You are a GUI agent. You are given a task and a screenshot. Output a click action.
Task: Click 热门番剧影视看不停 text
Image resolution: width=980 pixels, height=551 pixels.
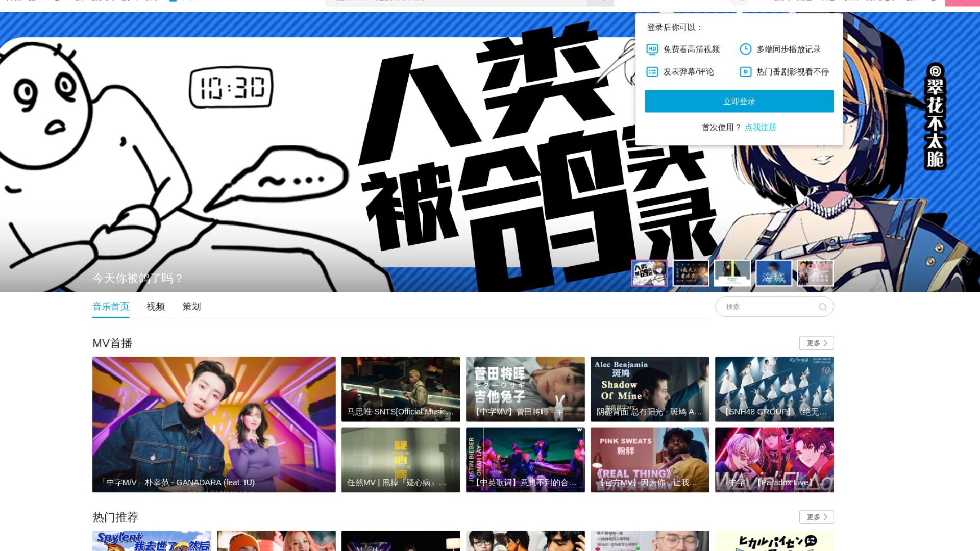[793, 72]
